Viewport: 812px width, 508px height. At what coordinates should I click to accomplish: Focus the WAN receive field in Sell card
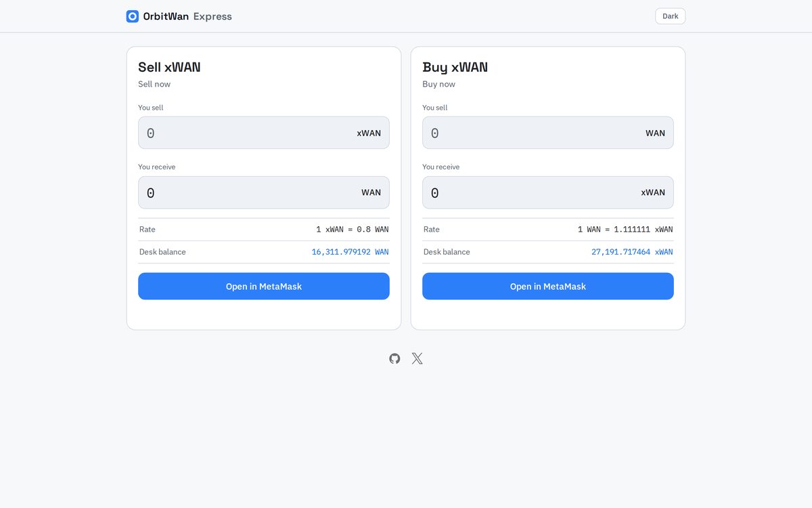click(x=264, y=192)
